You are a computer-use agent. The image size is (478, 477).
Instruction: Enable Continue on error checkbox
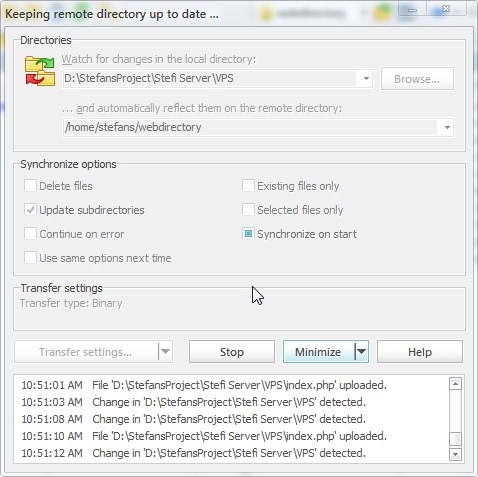click(30, 234)
